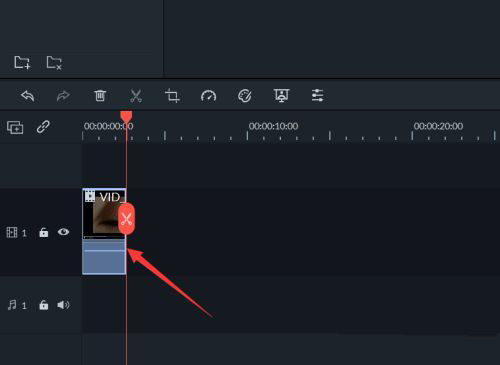The height and width of the screenshot is (365, 500).
Task: Open the Edit sliders settings icon
Action: (x=317, y=96)
